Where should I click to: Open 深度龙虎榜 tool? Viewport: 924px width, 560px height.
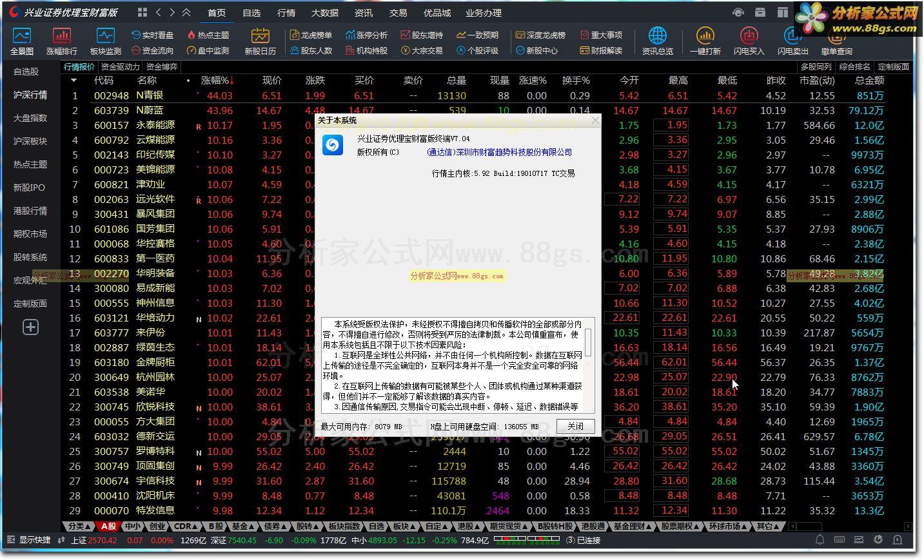(x=540, y=35)
